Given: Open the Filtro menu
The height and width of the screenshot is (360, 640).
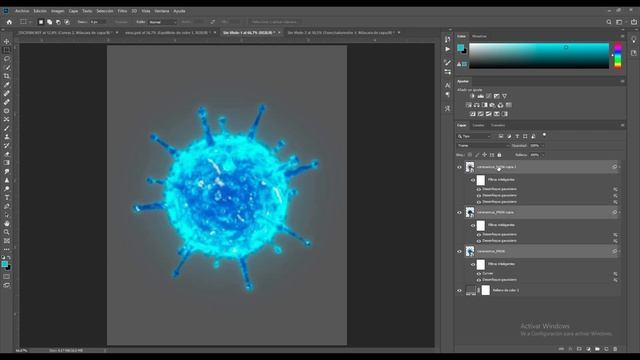Looking at the screenshot, I should pos(122,11).
